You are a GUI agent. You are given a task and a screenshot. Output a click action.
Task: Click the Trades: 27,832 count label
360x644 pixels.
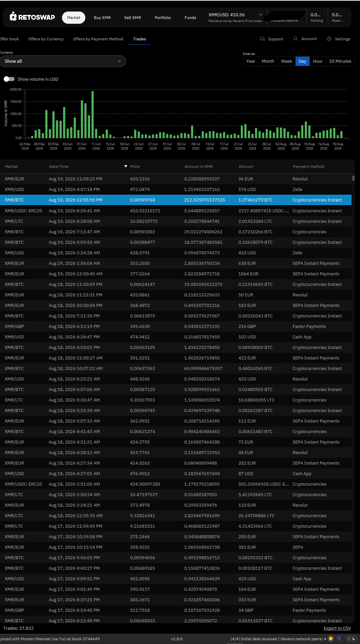(19, 628)
